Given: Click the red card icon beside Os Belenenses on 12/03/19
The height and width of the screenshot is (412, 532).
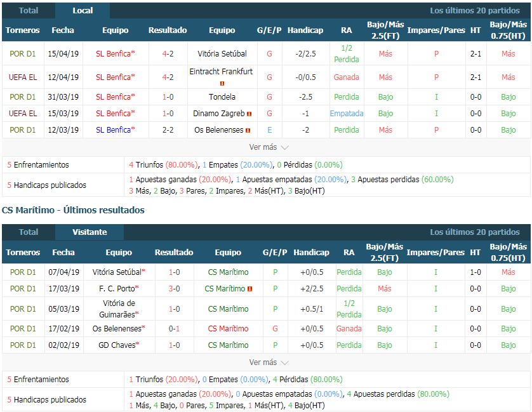Looking at the screenshot, I should click(248, 130).
